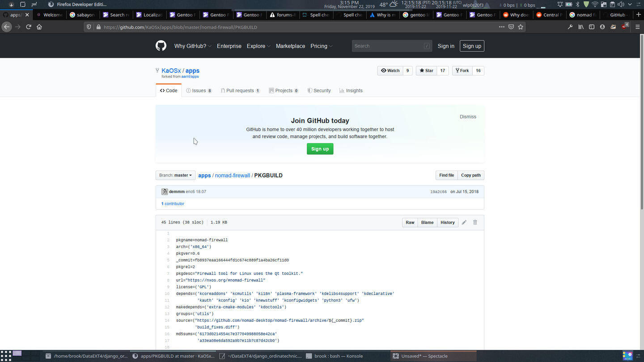Click the GitHub search field
The height and width of the screenshot is (362, 644).
pyautogui.click(x=392, y=46)
